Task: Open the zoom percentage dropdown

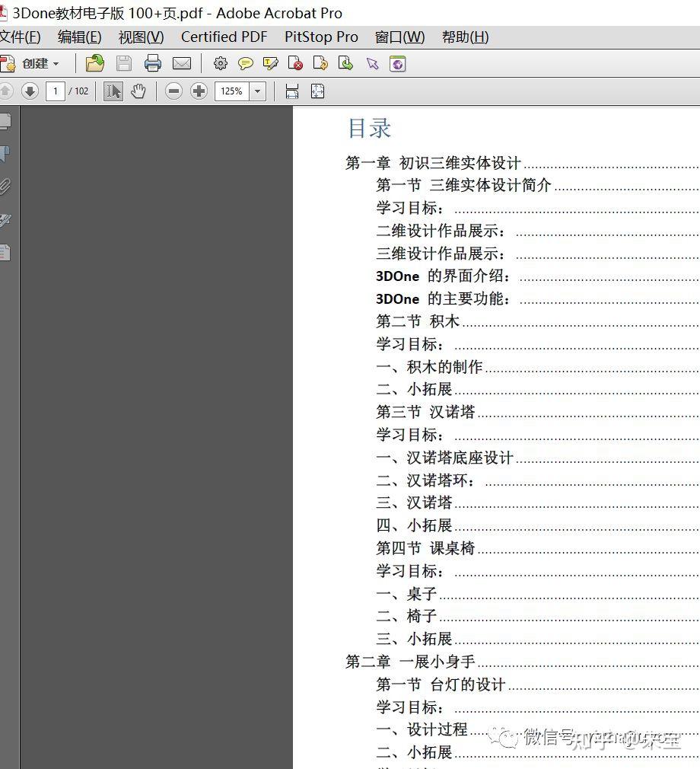Action: (x=257, y=91)
